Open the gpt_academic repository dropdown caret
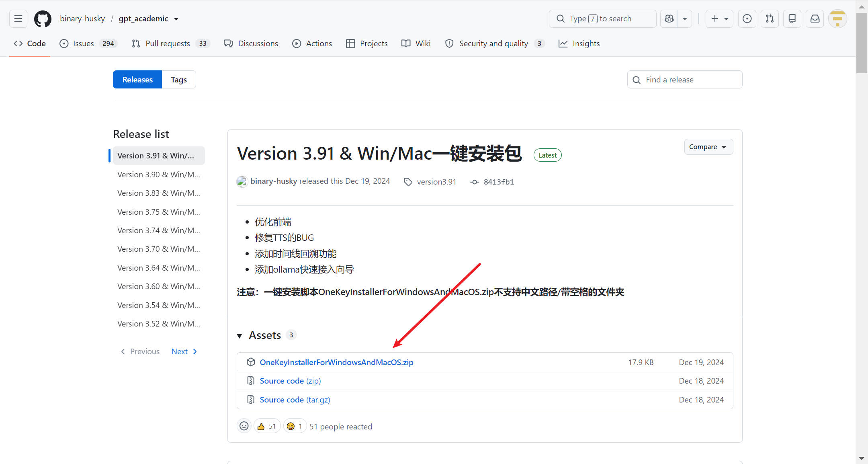The image size is (868, 464). click(x=176, y=19)
